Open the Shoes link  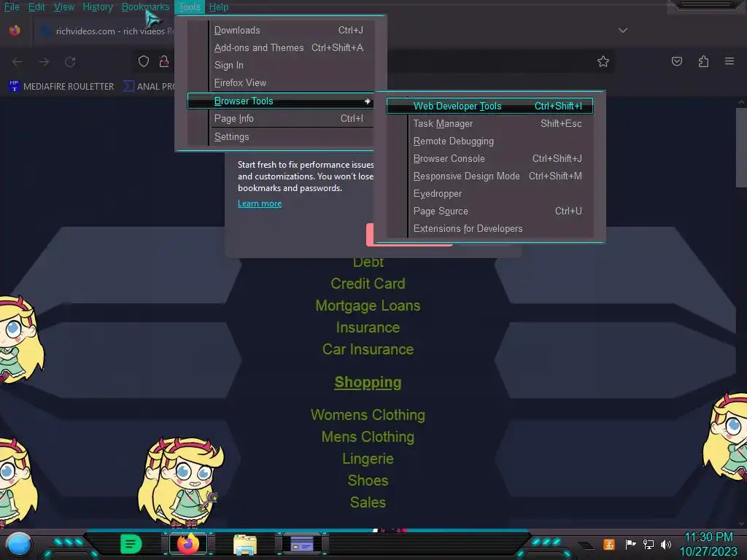368,481
